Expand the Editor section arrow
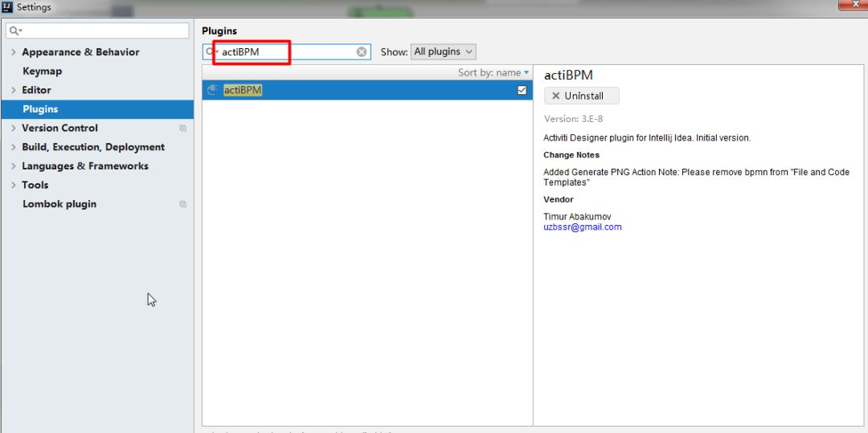 point(14,90)
